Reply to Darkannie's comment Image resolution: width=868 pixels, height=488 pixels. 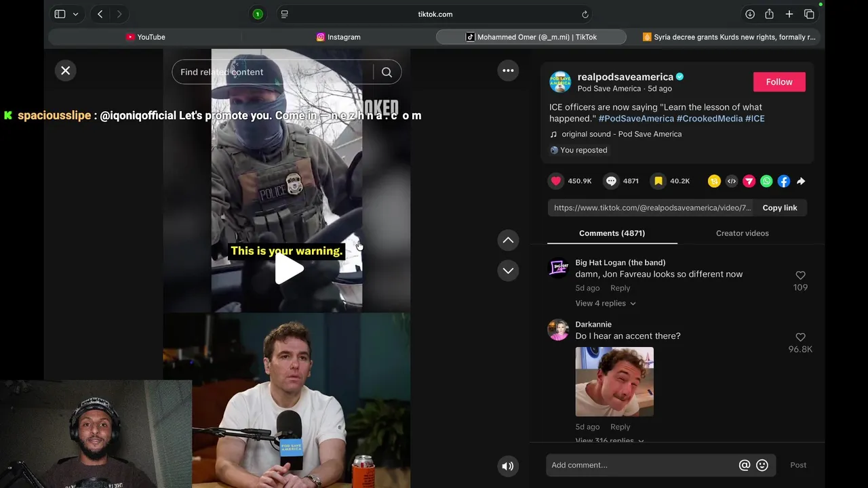620,427
